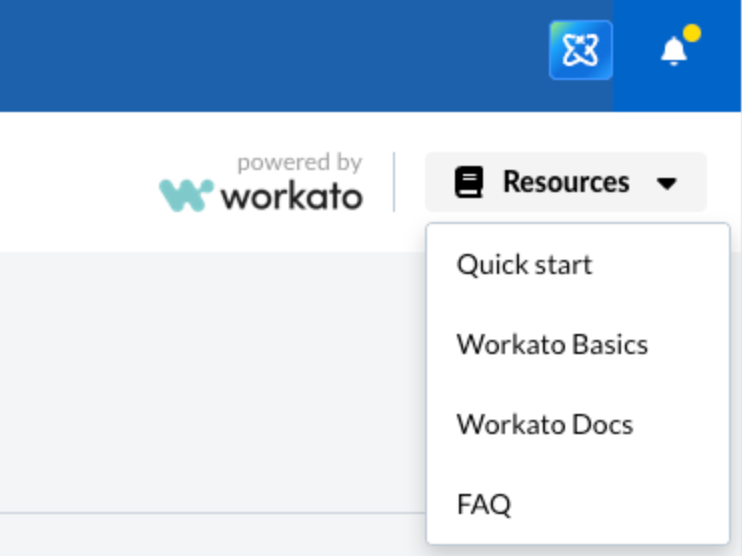742x556 pixels.
Task: Open the teal atom app icon in header
Action: [x=580, y=50]
